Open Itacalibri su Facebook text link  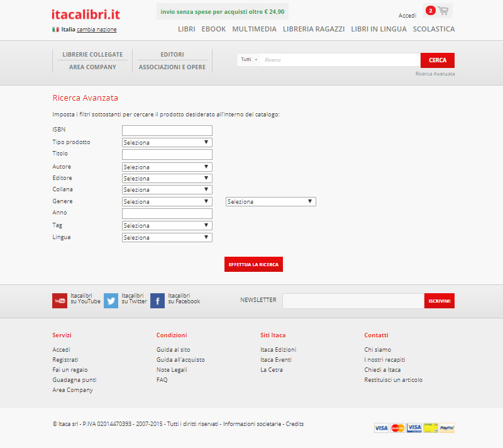184,298
